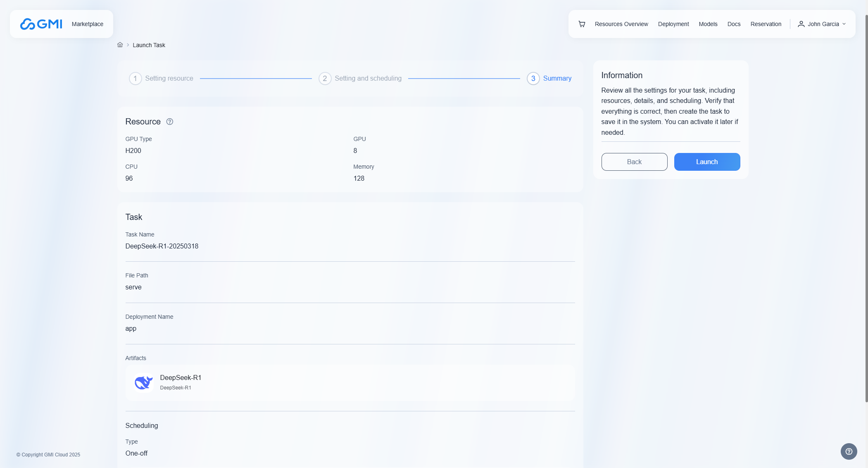Click the Launch Task breadcrumb
Screen dimensions: 868x468
pyautogui.click(x=149, y=45)
